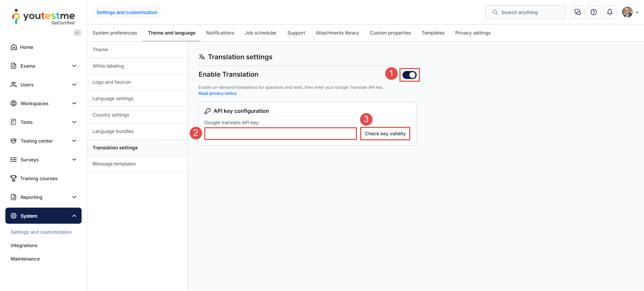
Task: Select the Theme and language tab
Action: 172,33
